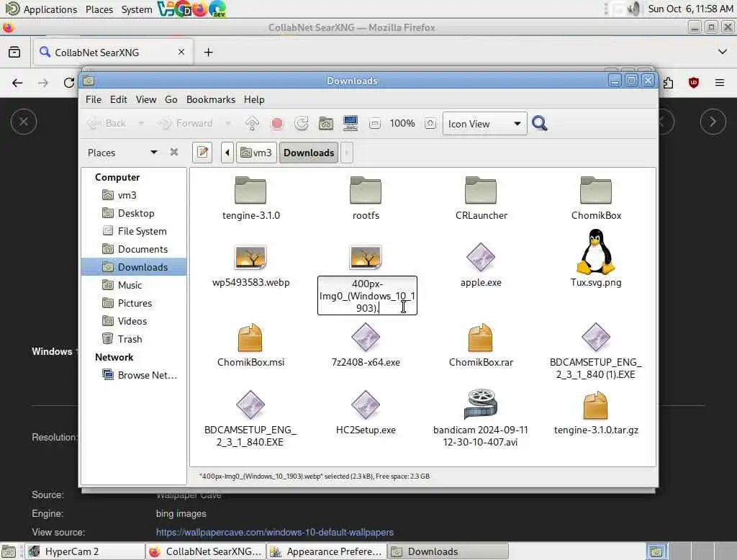The height and width of the screenshot is (560, 737).
Task: Switch to HyperCam 2 taskbar item
Action: (x=85, y=551)
